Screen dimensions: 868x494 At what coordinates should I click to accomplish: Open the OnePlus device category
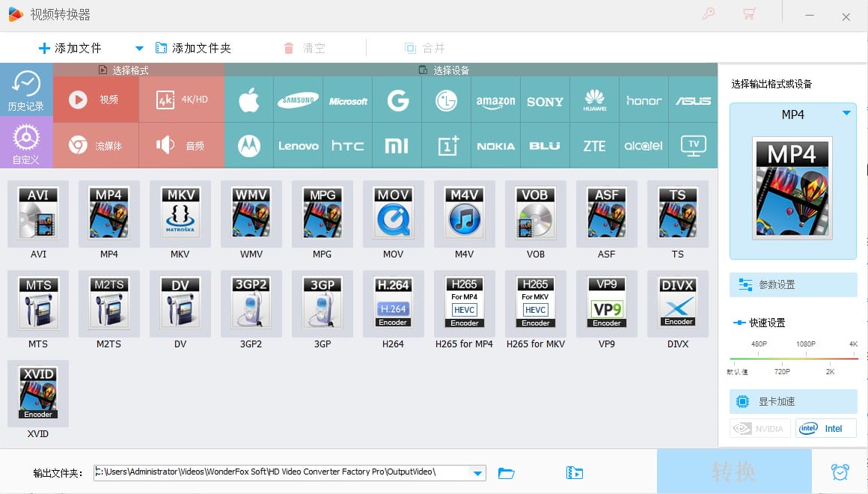coord(446,146)
